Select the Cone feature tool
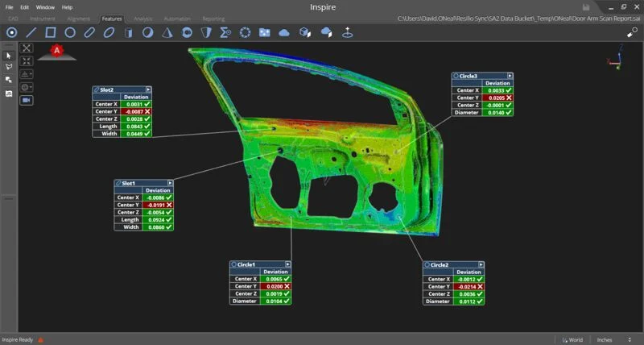 pos(167,32)
